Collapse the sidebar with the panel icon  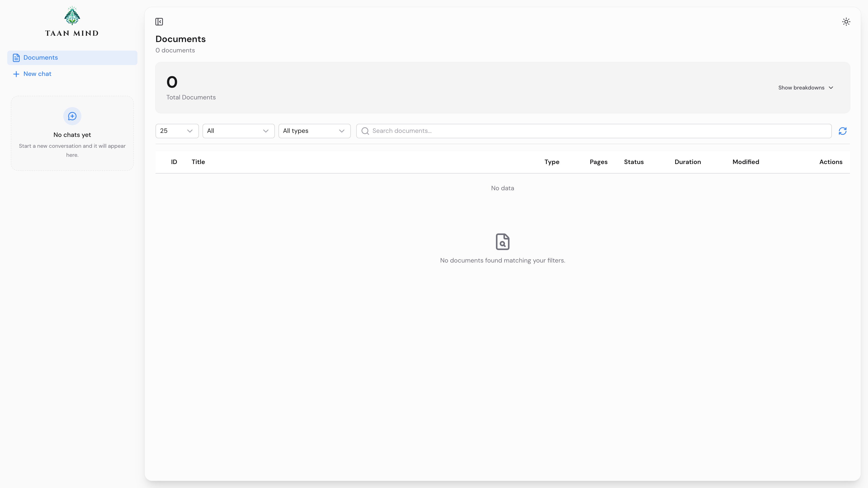coord(159,22)
